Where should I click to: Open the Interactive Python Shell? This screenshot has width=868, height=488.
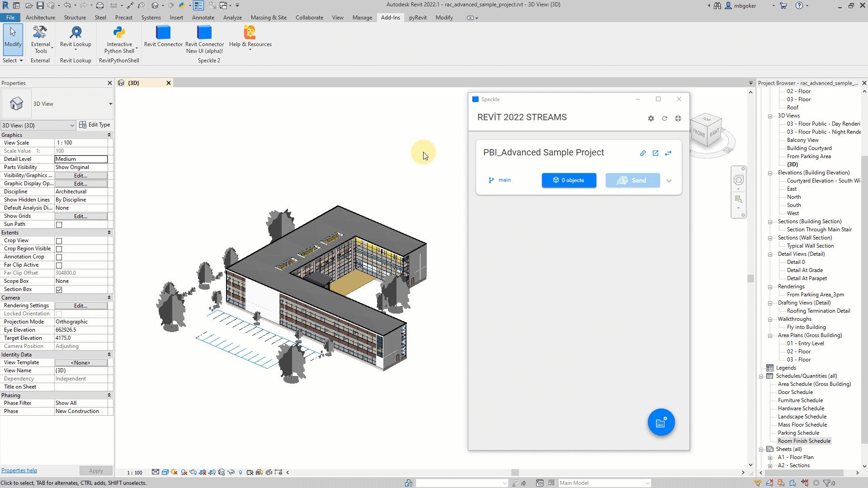tap(119, 38)
